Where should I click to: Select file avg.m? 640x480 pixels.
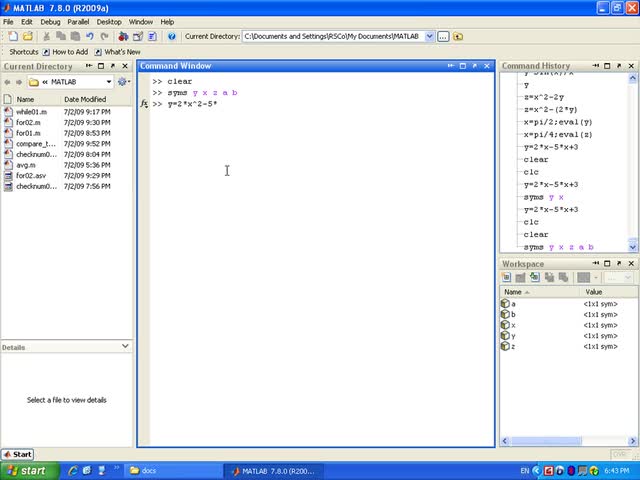coord(25,165)
